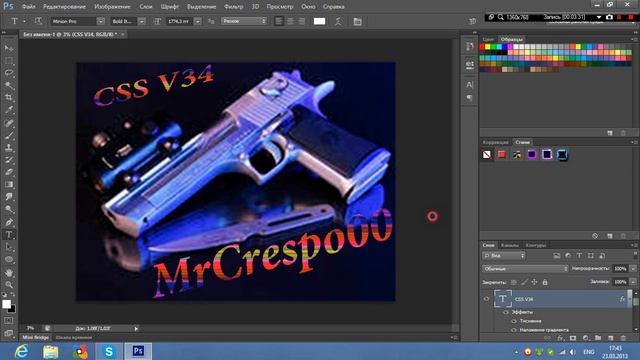640x360 pixels.
Task: Filter layers by pixel type
Action: pos(557,256)
